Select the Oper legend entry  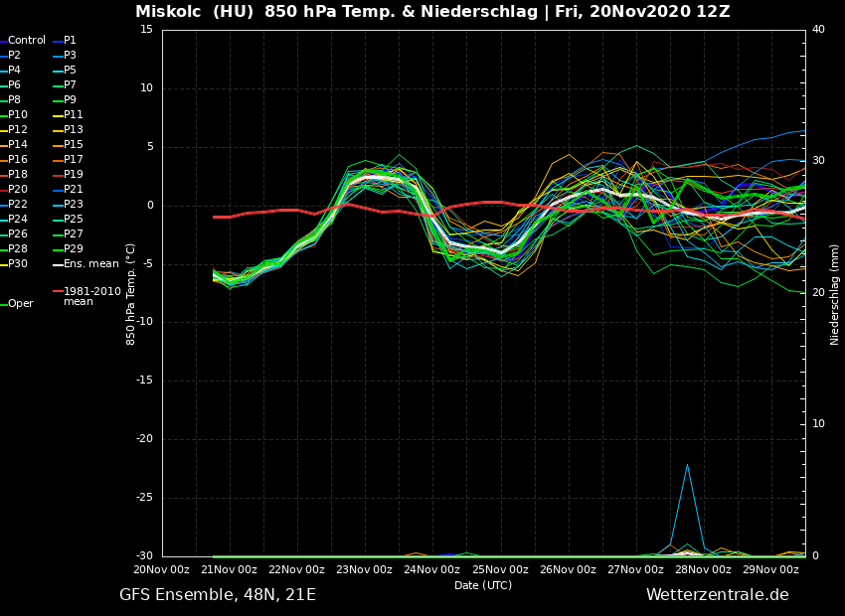coord(20,304)
